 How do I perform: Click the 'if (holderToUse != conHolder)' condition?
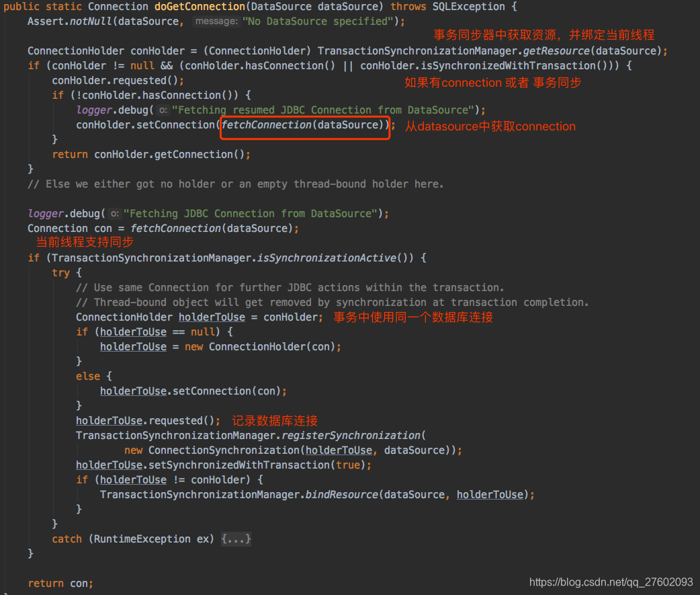(169, 480)
